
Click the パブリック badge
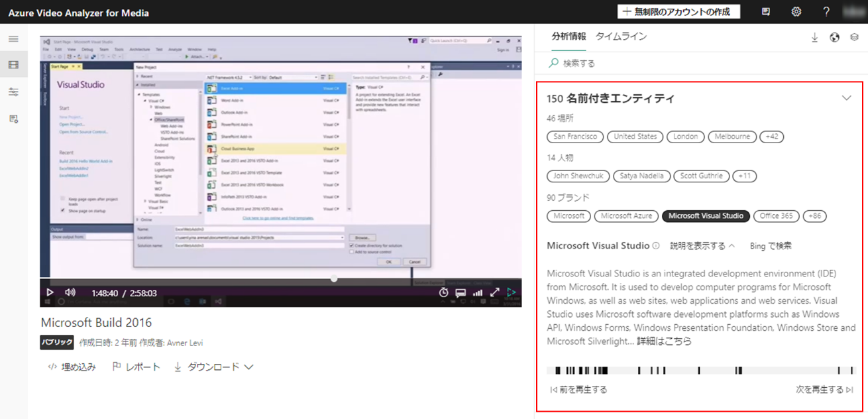[x=57, y=343]
